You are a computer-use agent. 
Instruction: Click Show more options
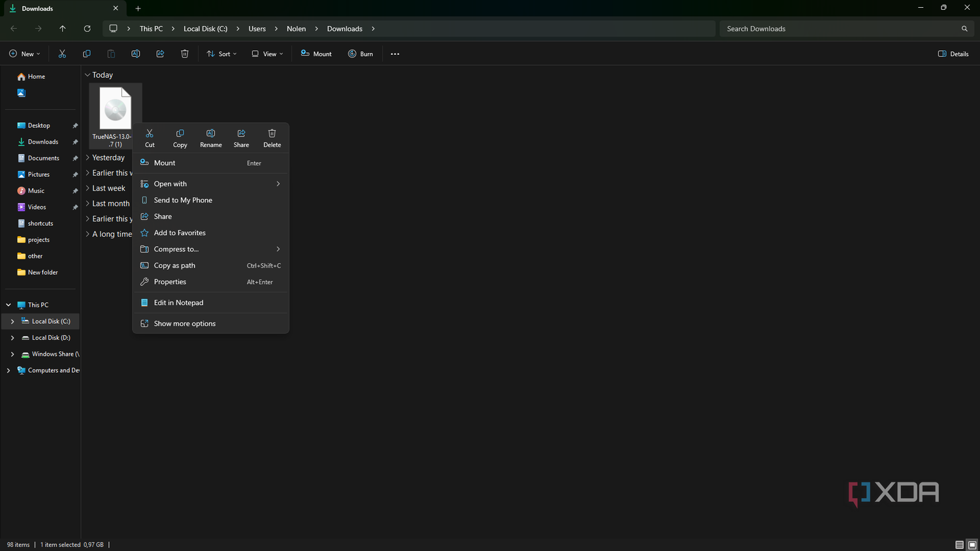click(x=211, y=324)
